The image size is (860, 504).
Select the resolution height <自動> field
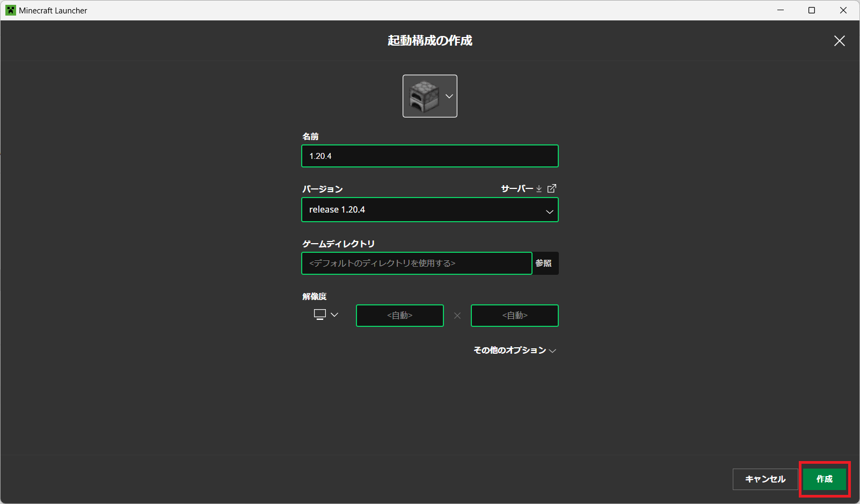pos(515,316)
